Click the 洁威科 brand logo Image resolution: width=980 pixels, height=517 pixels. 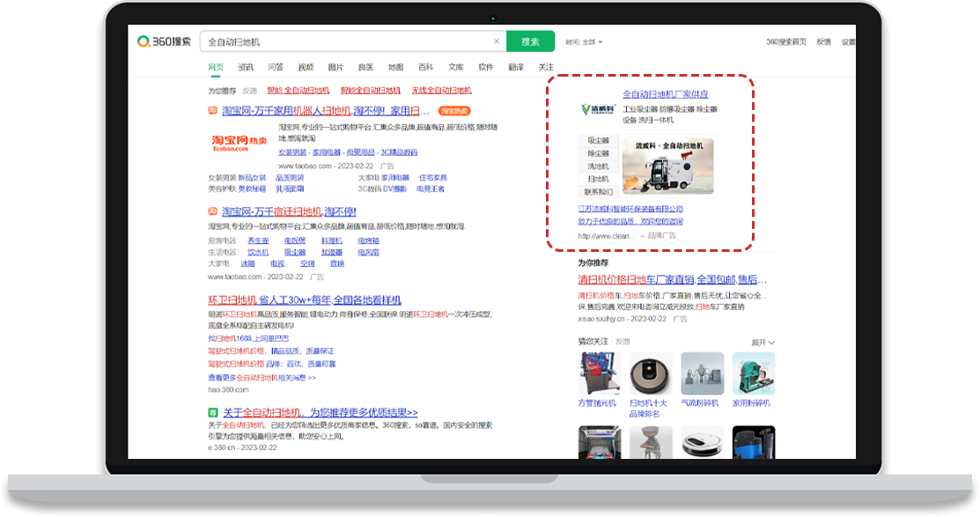(598, 109)
